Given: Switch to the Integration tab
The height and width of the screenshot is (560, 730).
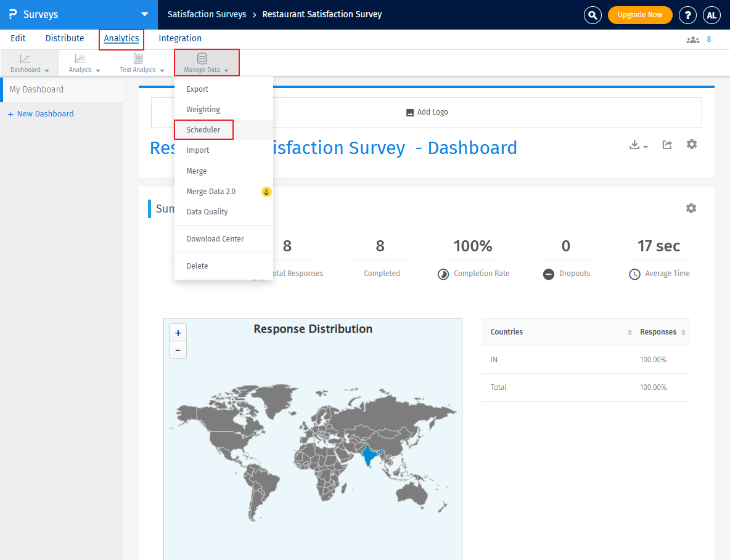Looking at the screenshot, I should point(179,38).
